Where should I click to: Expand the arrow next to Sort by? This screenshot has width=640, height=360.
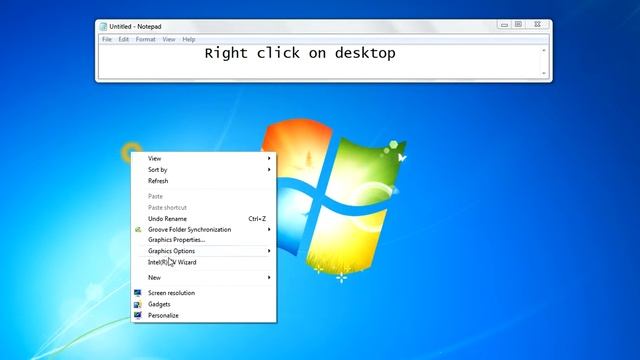coord(269,169)
